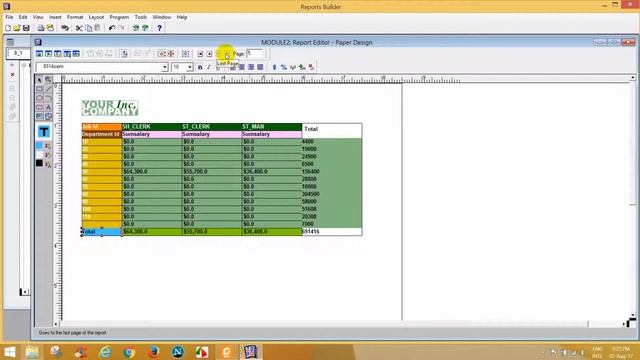The image size is (640, 360).
Task: Open Internet Explorer from the taskbar
Action: [x=105, y=351]
